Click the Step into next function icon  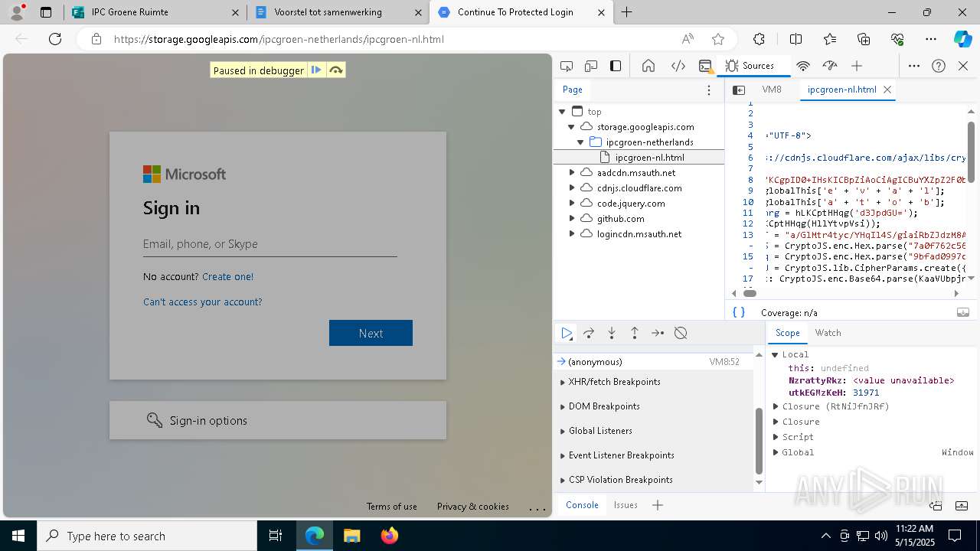612,333
